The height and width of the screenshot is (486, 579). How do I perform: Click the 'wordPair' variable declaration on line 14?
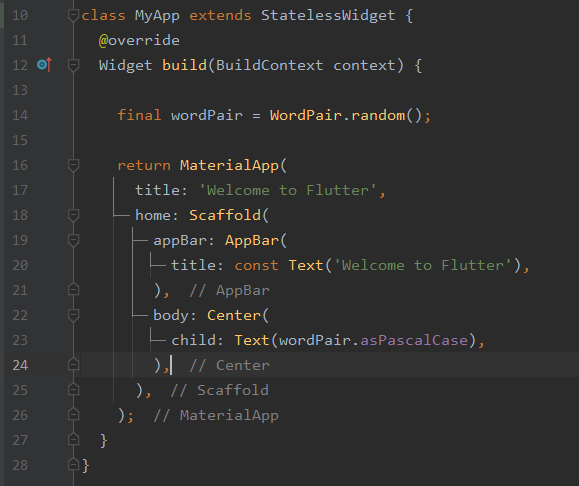(x=207, y=115)
